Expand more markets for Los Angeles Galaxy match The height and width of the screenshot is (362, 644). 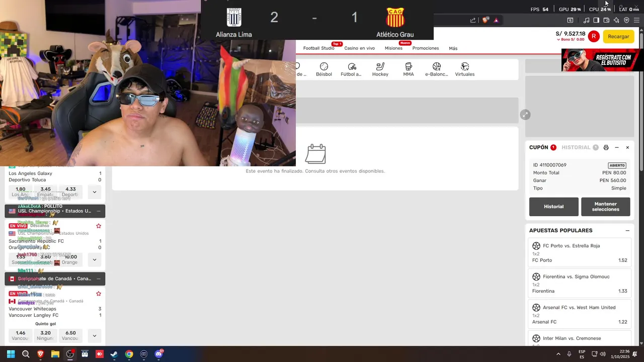pyautogui.click(x=94, y=192)
